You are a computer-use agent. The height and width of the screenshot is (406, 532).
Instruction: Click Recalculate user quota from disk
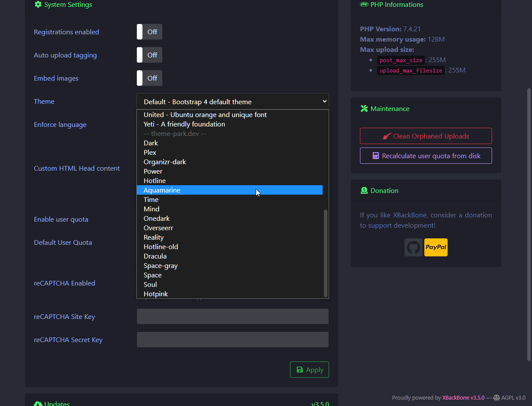point(426,156)
